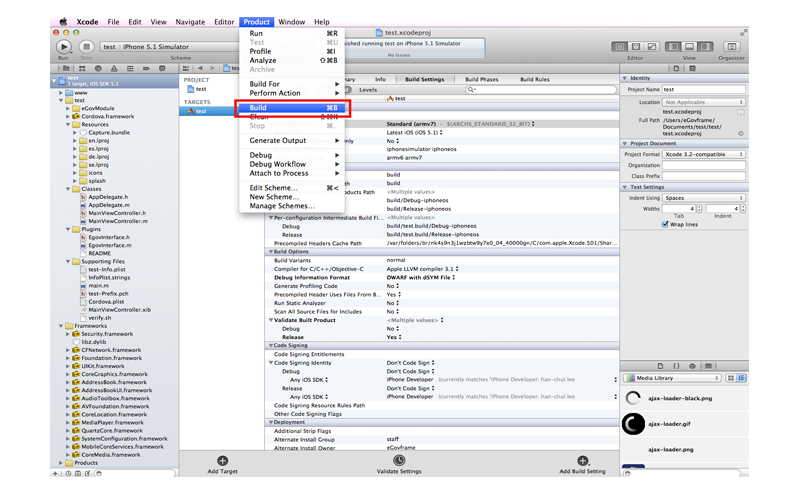Open the Media Library dropdown
This screenshot has width=800, height=500.
click(x=672, y=378)
